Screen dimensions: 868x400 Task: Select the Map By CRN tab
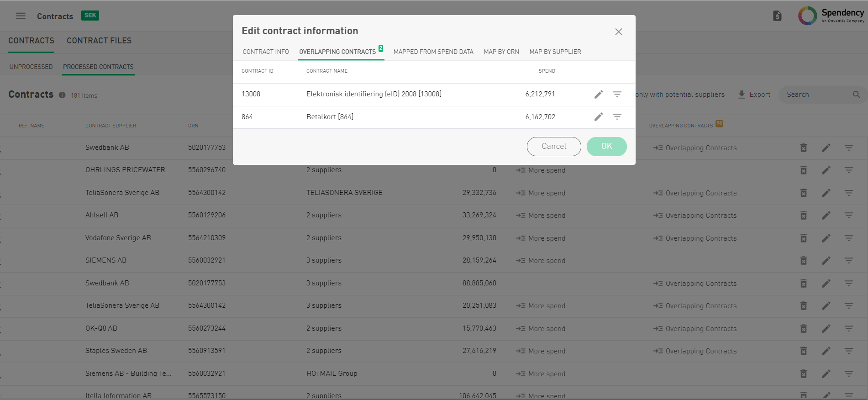pyautogui.click(x=501, y=52)
